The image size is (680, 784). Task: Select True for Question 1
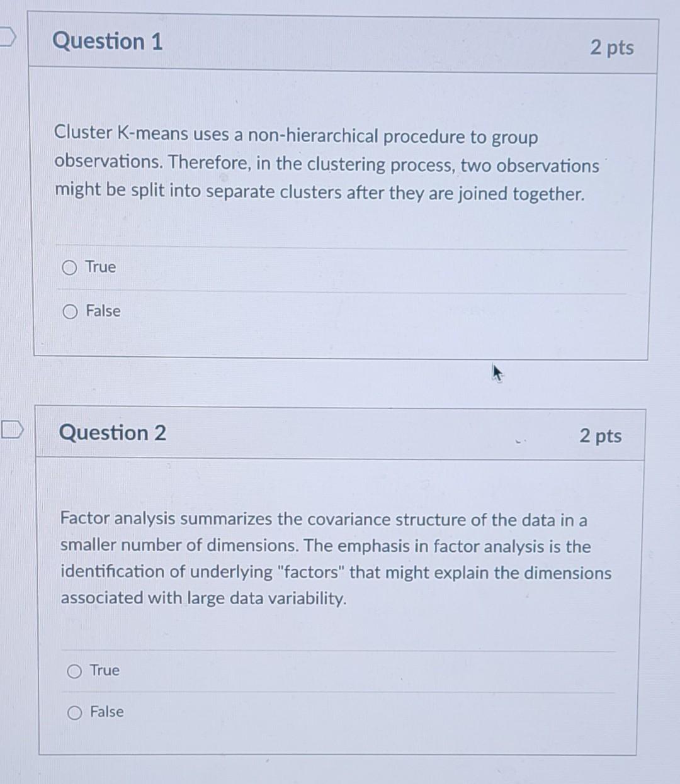click(x=70, y=267)
